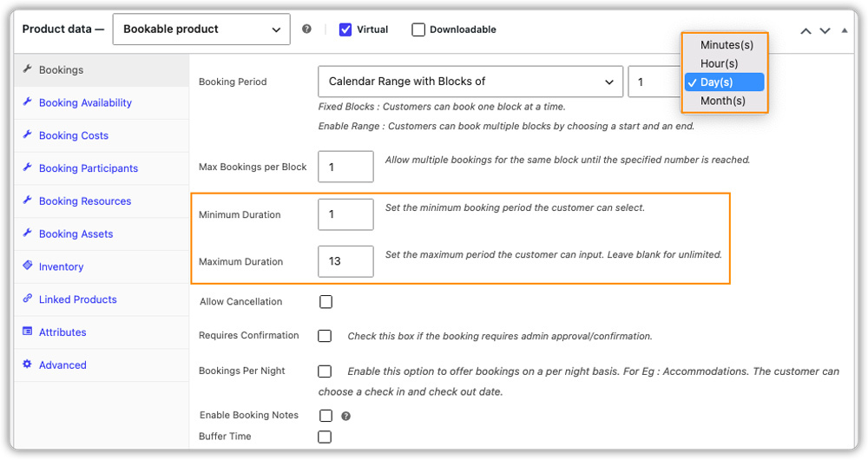Image resolution: width=868 pixels, height=460 pixels.
Task: Focus the Maximum Duration input
Action: coord(346,261)
